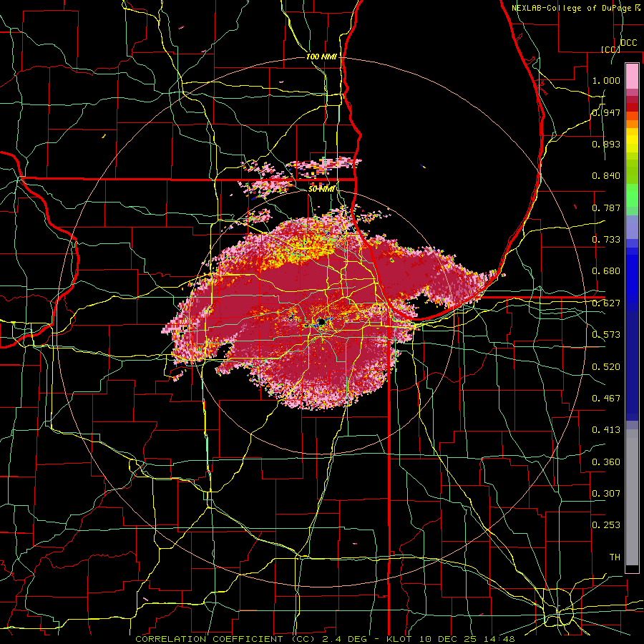Select the 0.840 legend value

point(606,176)
